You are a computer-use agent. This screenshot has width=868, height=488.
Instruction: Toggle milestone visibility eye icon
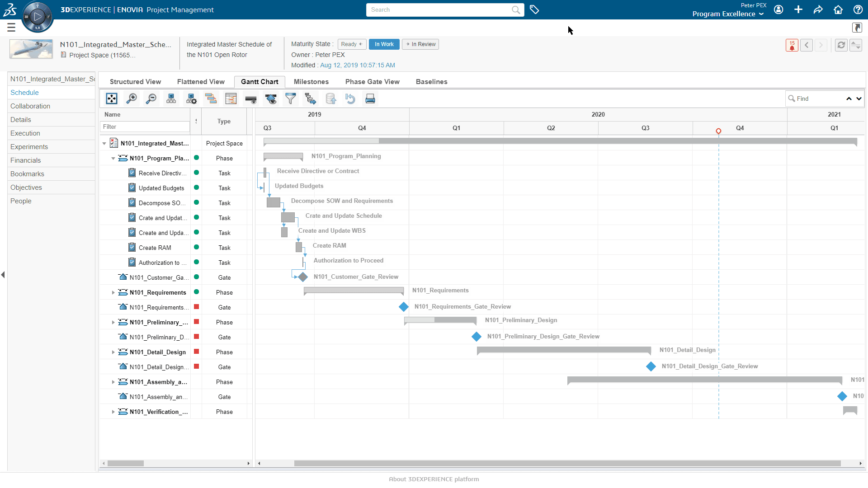pyautogui.click(x=271, y=99)
